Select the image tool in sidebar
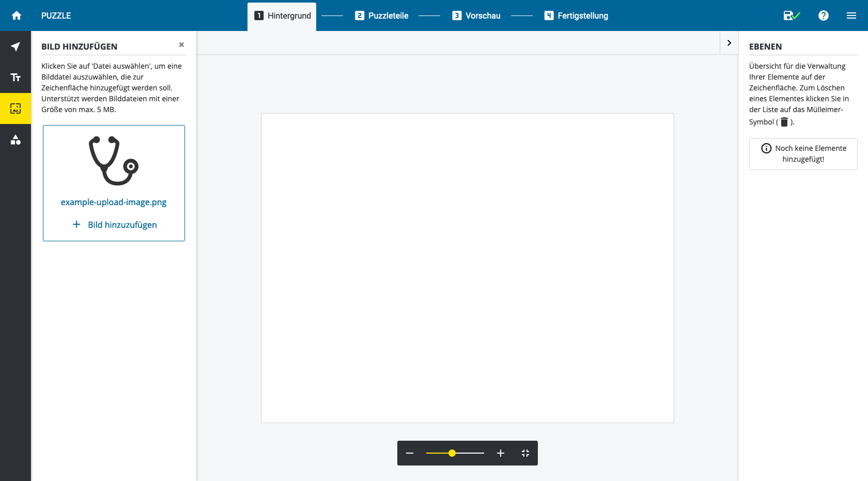The image size is (868, 481). pyautogui.click(x=16, y=108)
